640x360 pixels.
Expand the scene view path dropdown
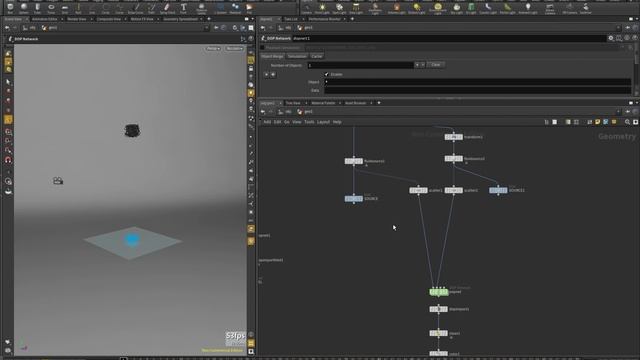[206, 28]
